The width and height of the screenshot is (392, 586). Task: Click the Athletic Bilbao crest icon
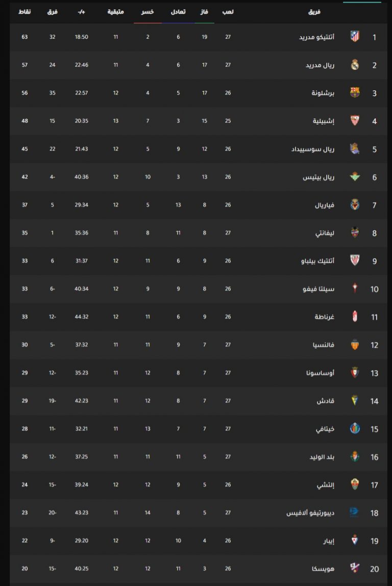[x=355, y=260]
